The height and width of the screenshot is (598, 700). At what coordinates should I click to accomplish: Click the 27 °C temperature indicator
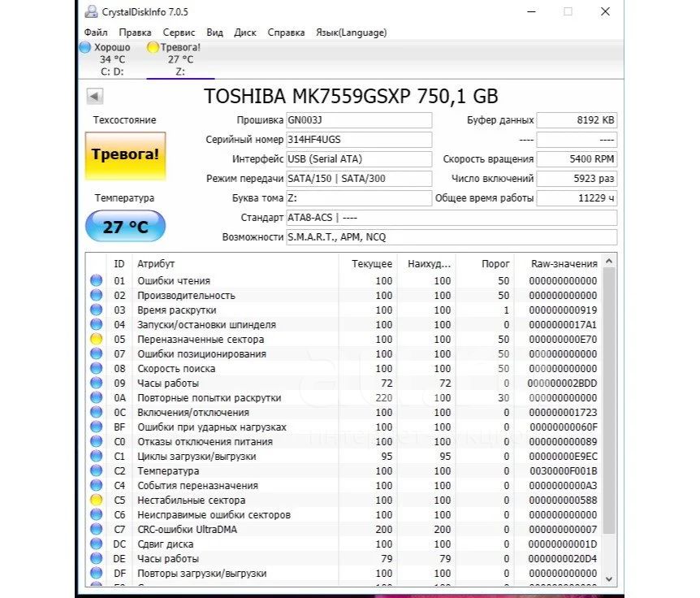coord(125,227)
